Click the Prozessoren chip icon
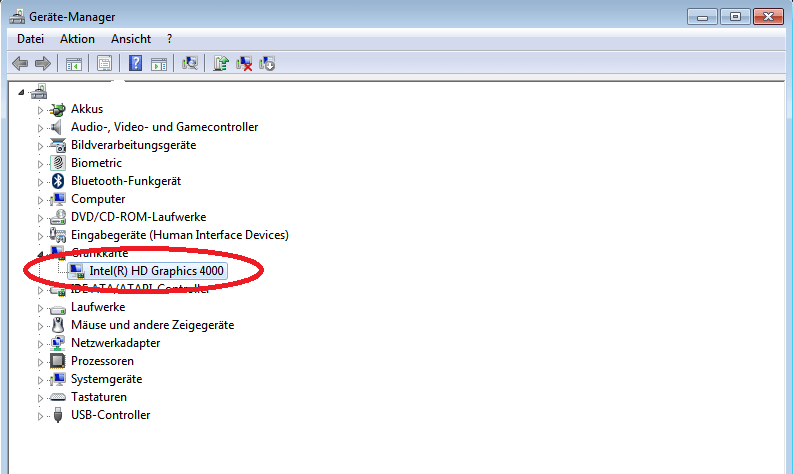The width and height of the screenshot is (793, 474). 58,361
